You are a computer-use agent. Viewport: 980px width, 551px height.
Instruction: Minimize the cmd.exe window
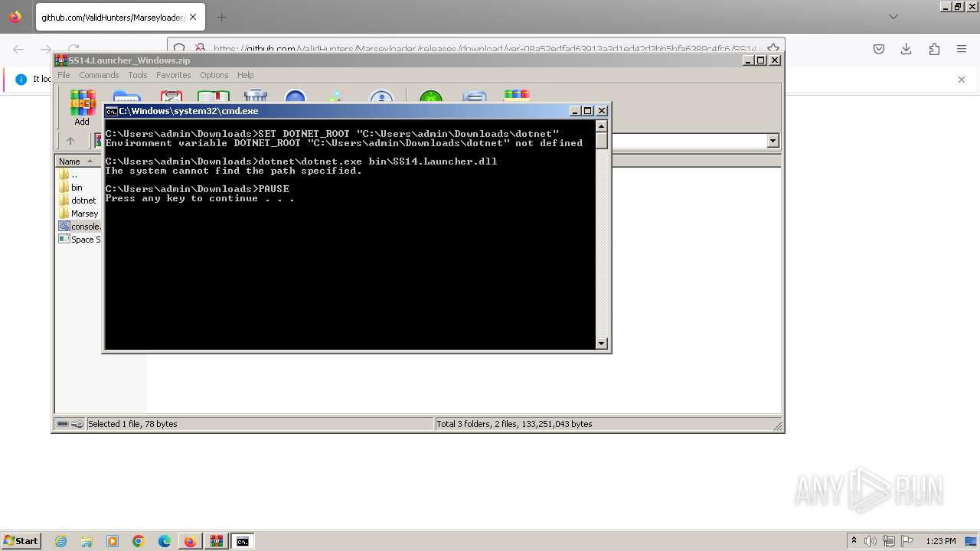point(576,111)
